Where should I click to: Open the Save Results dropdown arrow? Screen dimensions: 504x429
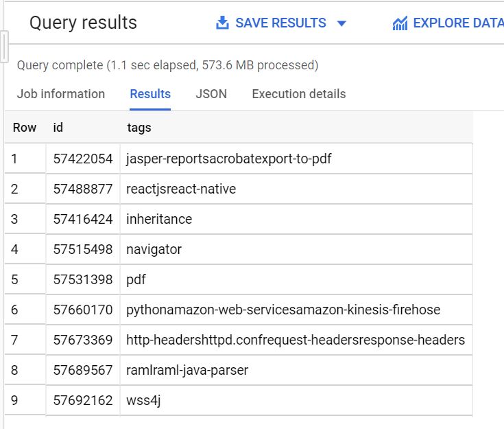pyautogui.click(x=341, y=23)
